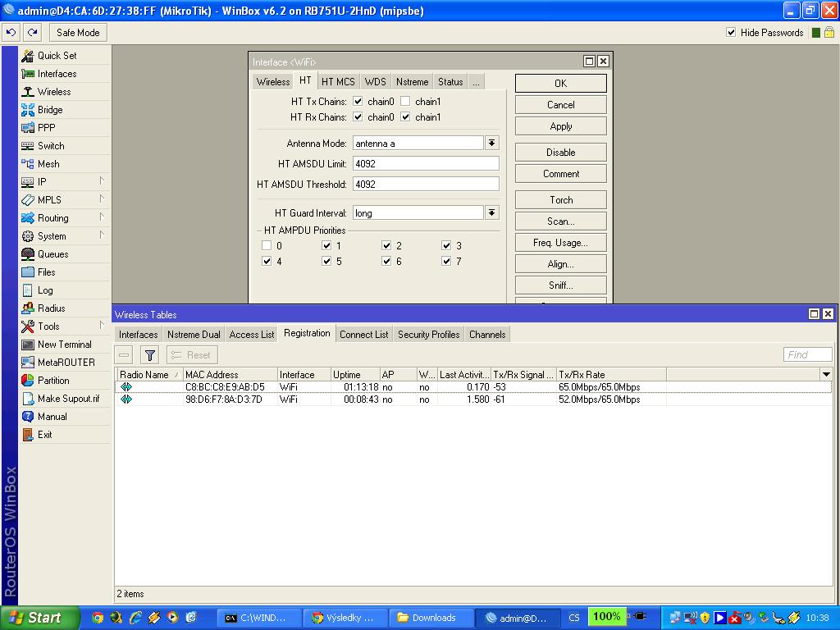Click the redo arrow in toolbar
This screenshot has width=840, height=630.
(x=32, y=33)
